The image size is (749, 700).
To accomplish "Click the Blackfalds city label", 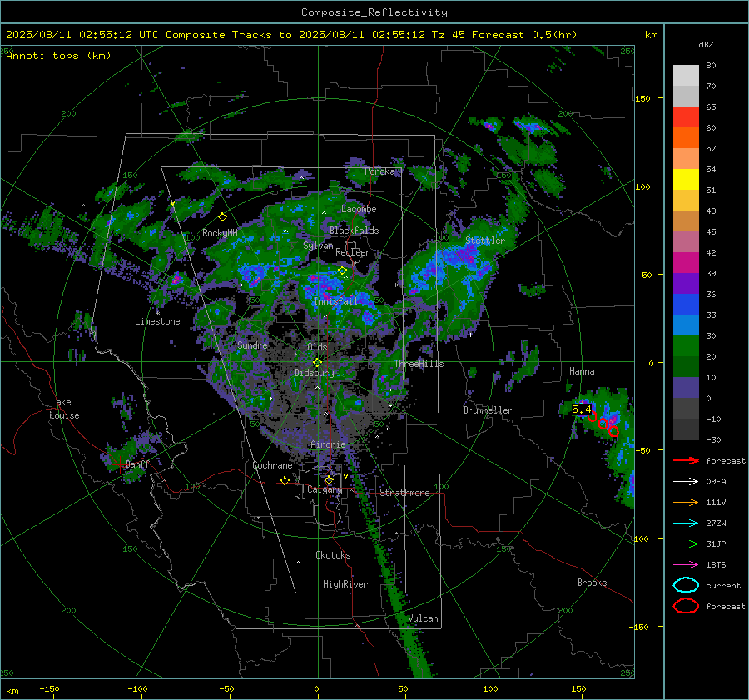I will pyautogui.click(x=354, y=231).
